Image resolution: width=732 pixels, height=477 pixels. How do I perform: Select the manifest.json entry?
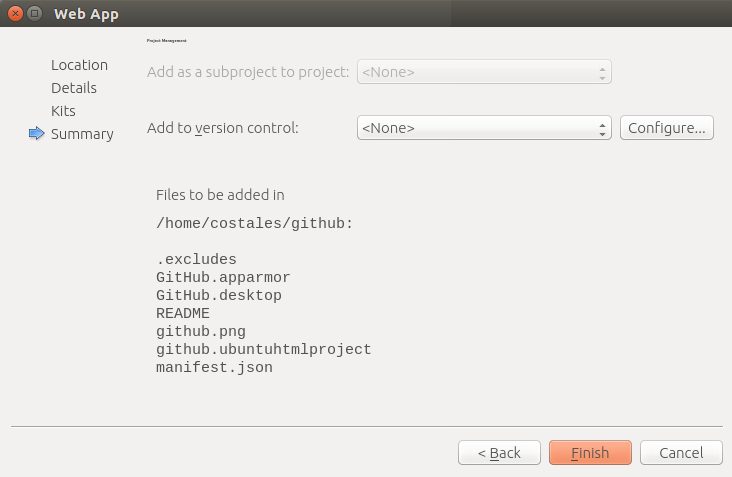214,368
